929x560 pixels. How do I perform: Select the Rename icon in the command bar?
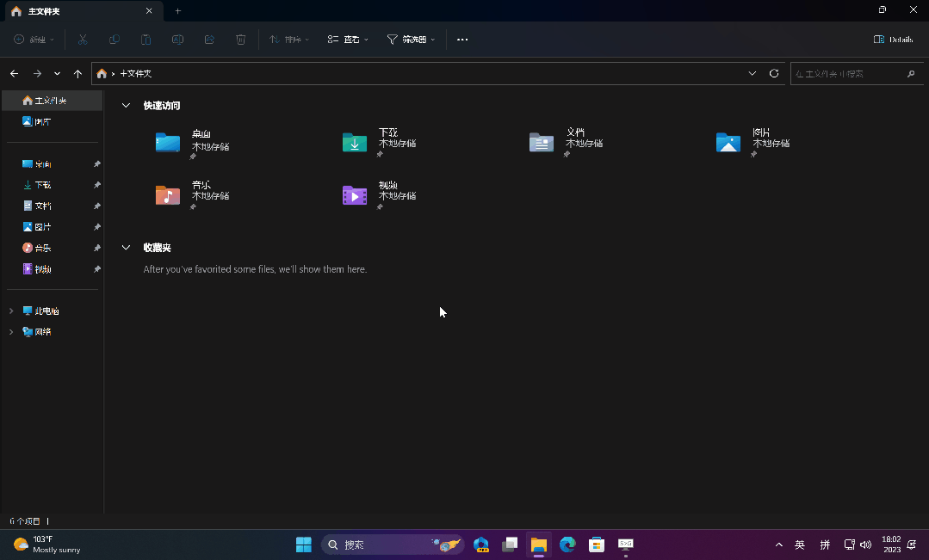tap(177, 39)
